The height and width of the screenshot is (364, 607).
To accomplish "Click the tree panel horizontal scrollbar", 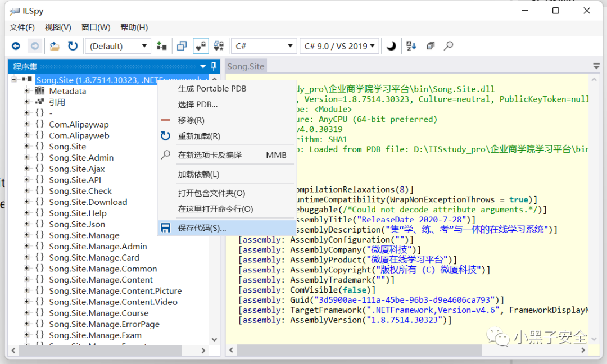I will click(x=100, y=351).
